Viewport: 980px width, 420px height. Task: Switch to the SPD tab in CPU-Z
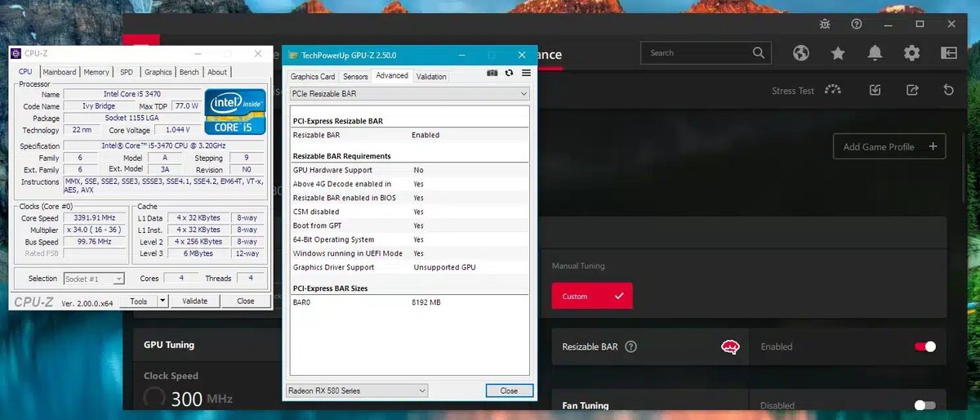pos(127,72)
